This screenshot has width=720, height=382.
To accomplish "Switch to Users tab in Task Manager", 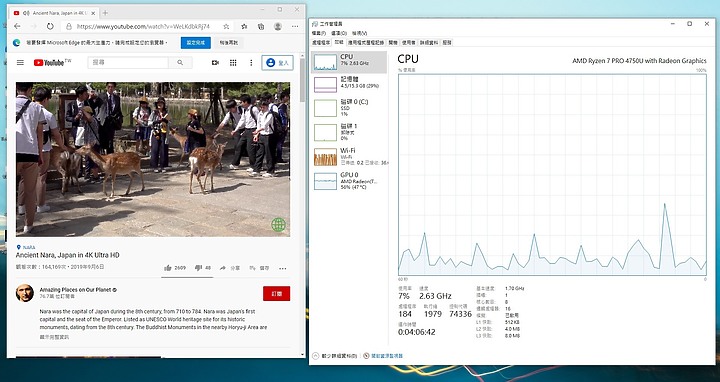I will [409, 42].
